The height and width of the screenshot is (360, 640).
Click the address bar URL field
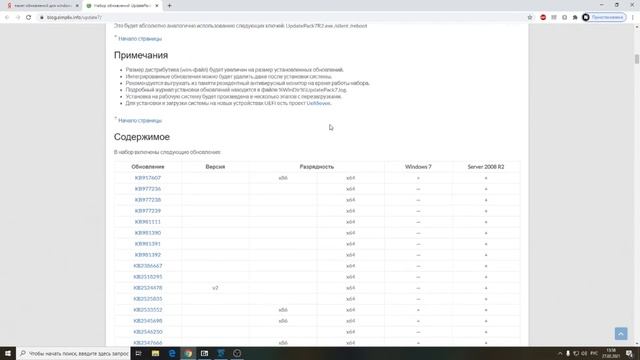pos(282,17)
